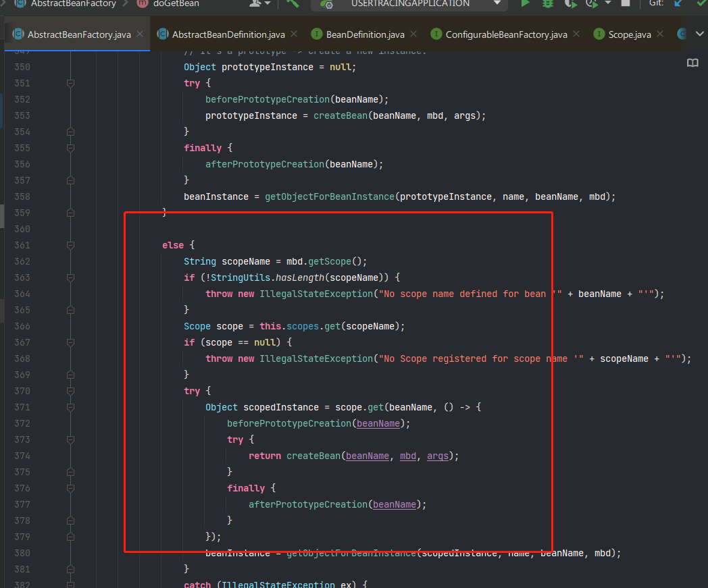Switch to Scope.java tab

pos(630,34)
